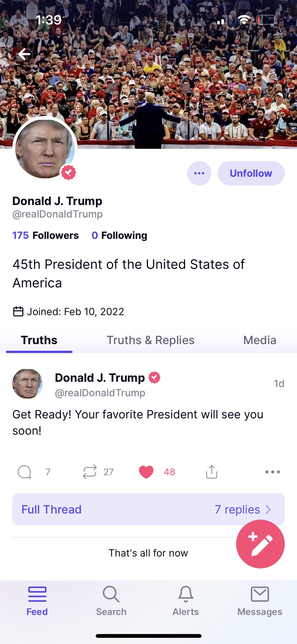View the 175 Followers list
This screenshot has width=297, height=644.
coord(46,236)
